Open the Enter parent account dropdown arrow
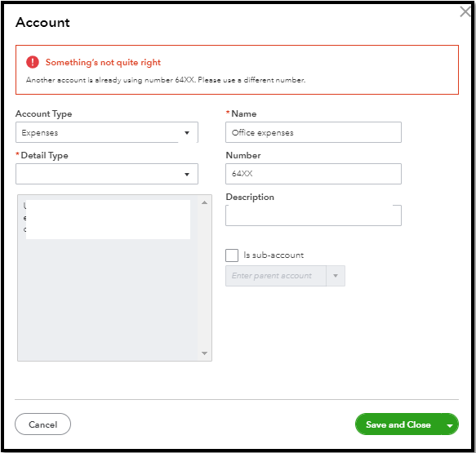This screenshot has width=476, height=453. (x=336, y=276)
